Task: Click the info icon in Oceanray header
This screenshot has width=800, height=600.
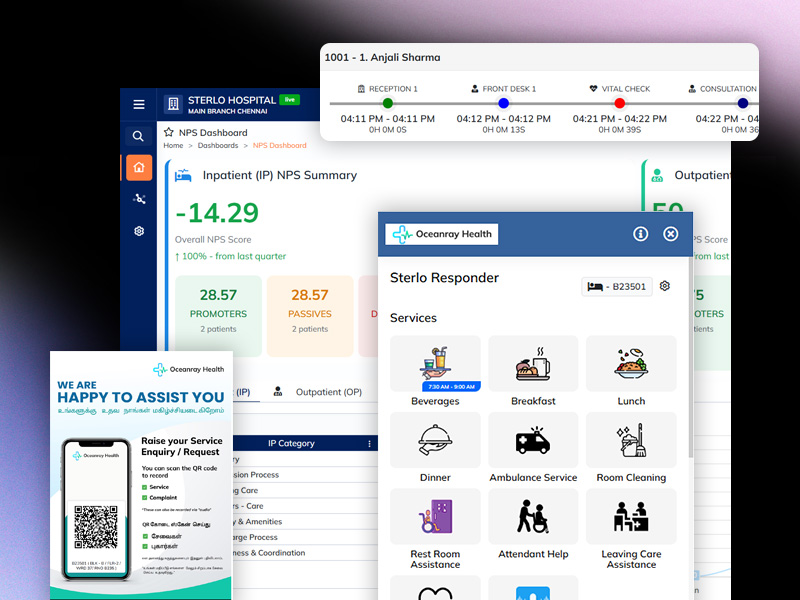Action: point(641,234)
